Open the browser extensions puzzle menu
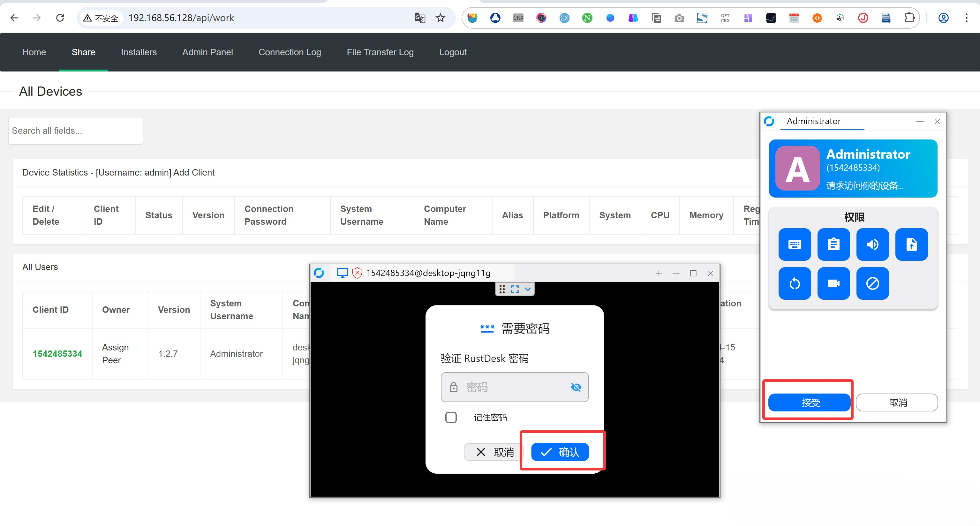980x526 pixels. (909, 18)
